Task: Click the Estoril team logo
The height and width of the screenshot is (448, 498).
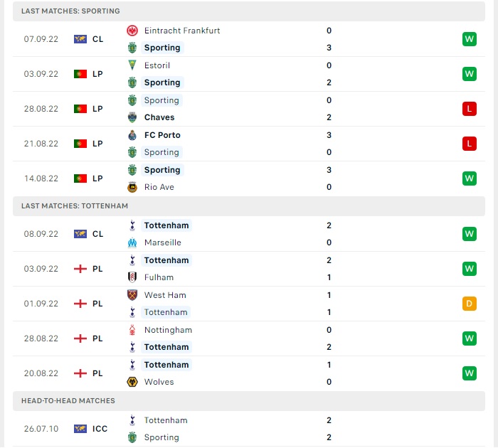Action: click(x=132, y=65)
